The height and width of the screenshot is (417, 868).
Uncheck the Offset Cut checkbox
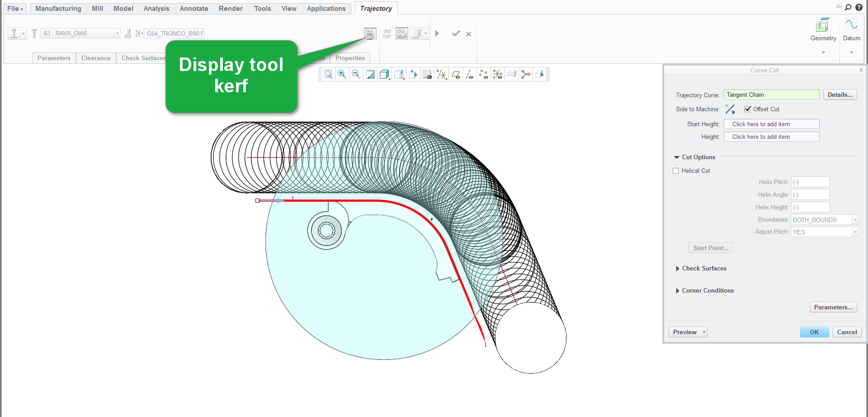(x=748, y=109)
